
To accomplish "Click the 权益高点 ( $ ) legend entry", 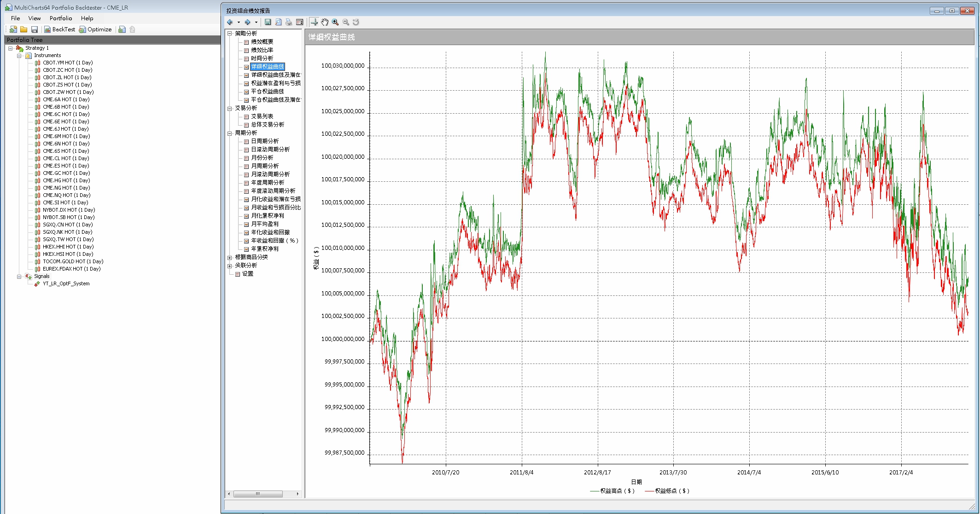I will pos(612,491).
